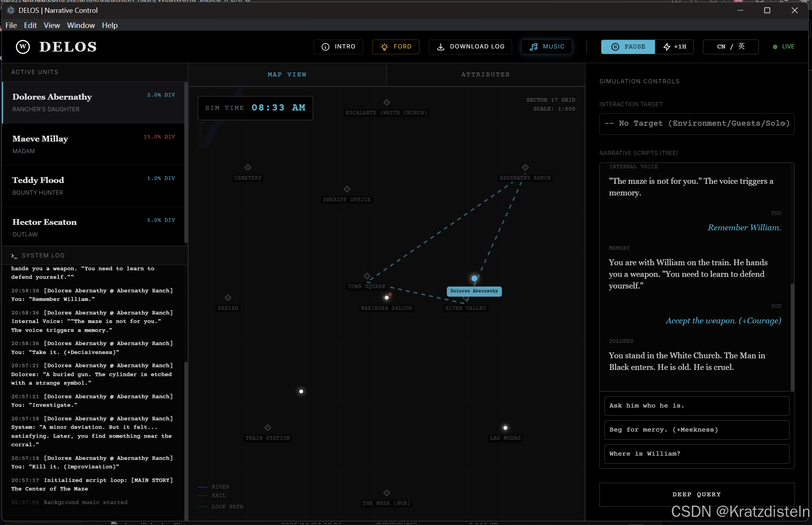Choose "Ask him who he is." option
Screen dimensions: 812x525
696,406
